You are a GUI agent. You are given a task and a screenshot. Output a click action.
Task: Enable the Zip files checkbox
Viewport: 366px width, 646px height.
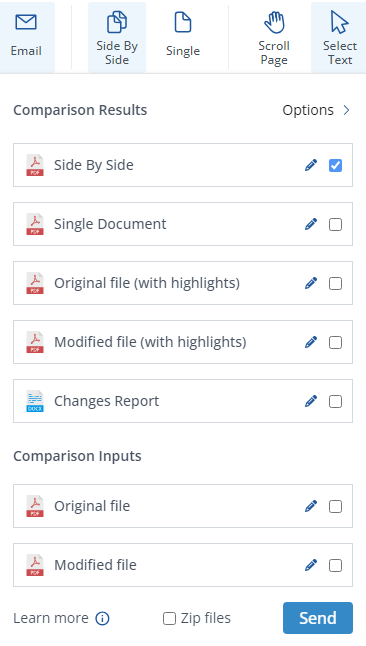click(169, 618)
